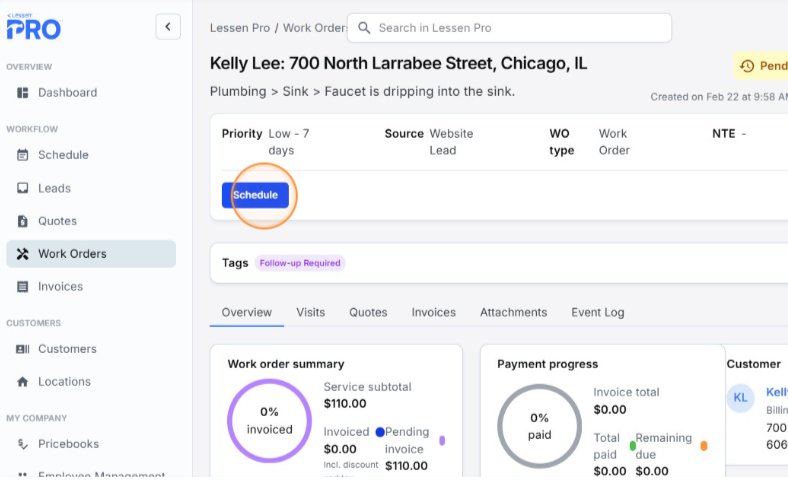Click the Lessen PRO logo
788x482 pixels.
(33, 27)
